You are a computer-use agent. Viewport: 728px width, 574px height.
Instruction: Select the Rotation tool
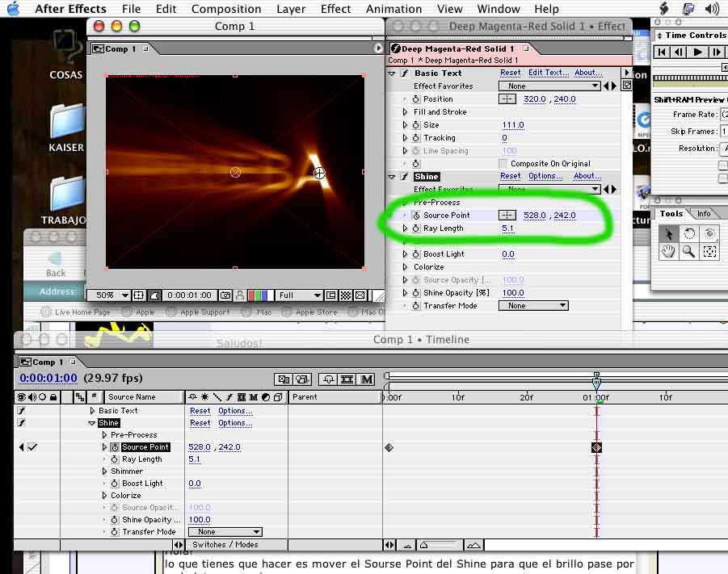(689, 234)
